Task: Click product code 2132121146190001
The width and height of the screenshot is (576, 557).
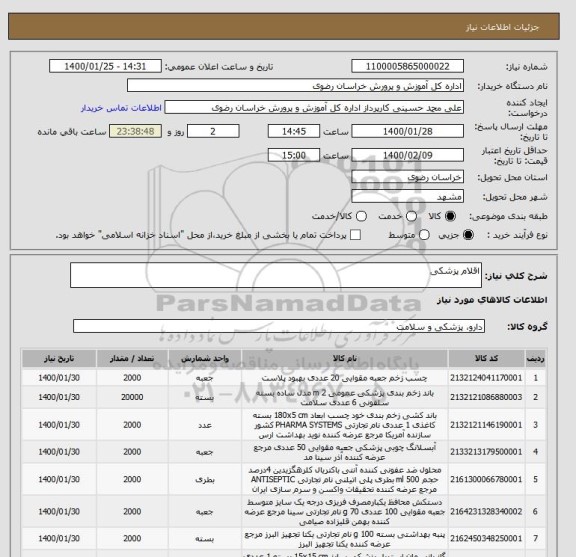Action: coord(486,425)
